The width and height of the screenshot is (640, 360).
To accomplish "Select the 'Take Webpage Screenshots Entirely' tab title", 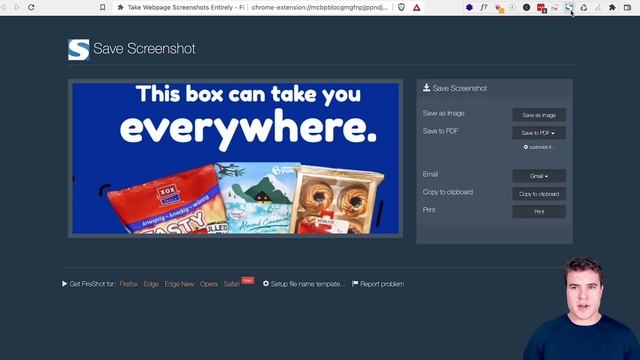I will [187, 7].
